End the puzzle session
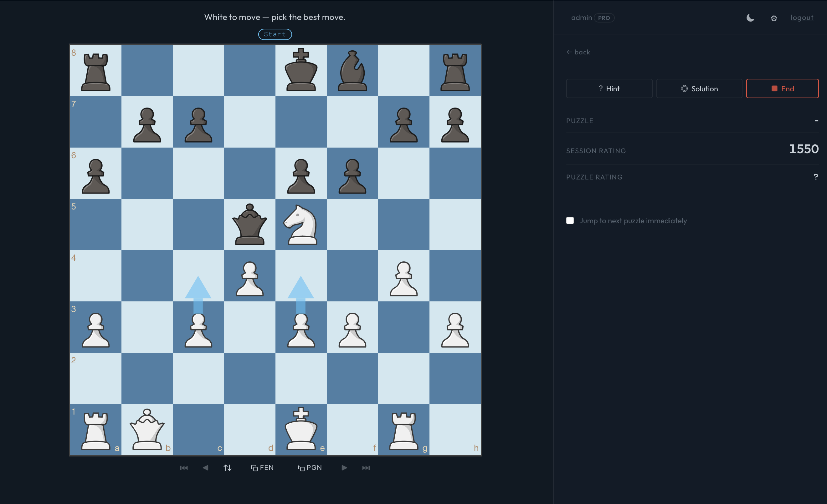The image size is (827, 504). 782,88
